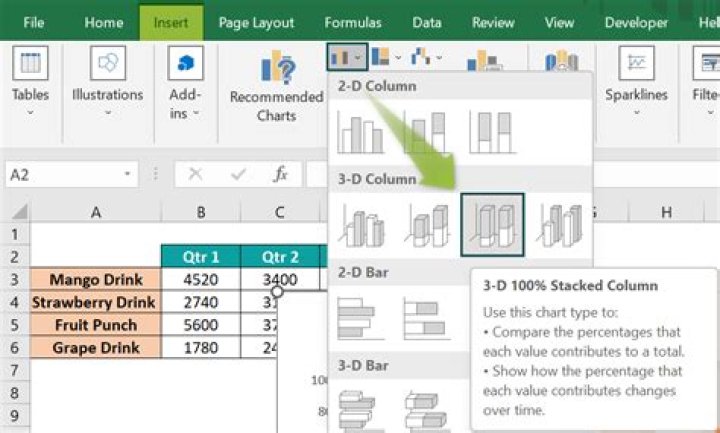Select the Mango Drink cell
Viewport: 720px width, 433px height.
coord(96,279)
